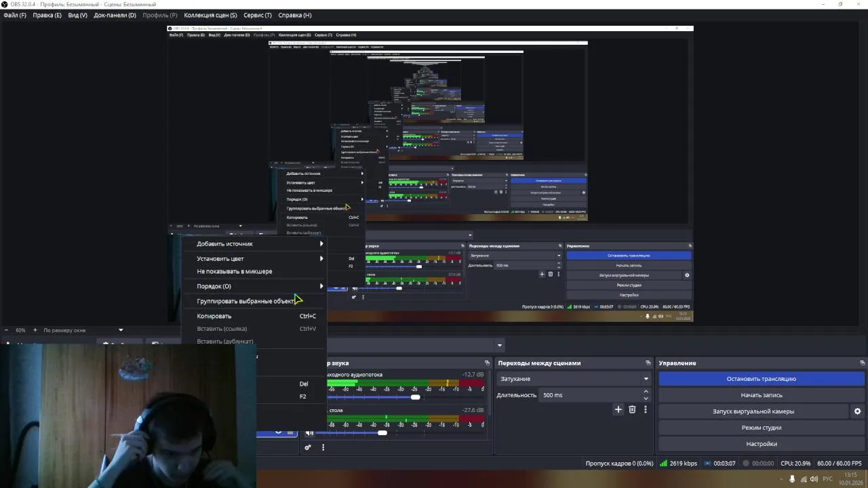Click Начать запись button
868x488 pixels.
tap(762, 395)
